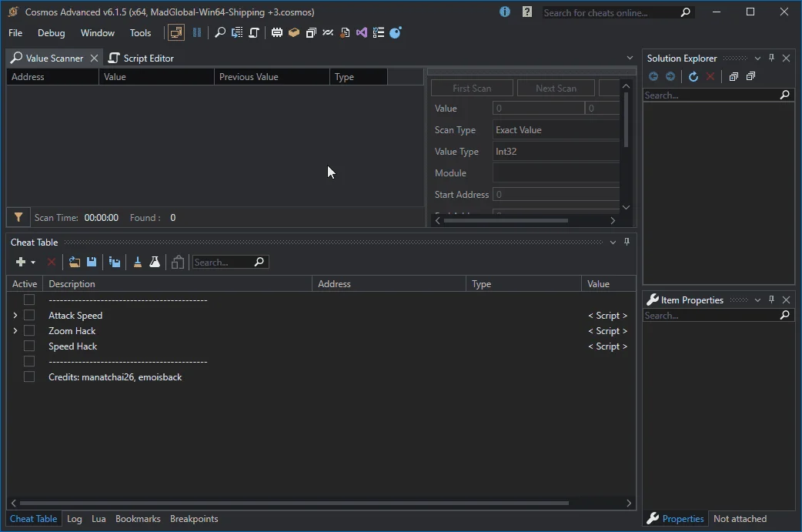Close the Value Scanner tab
802x532 pixels.
coord(94,59)
